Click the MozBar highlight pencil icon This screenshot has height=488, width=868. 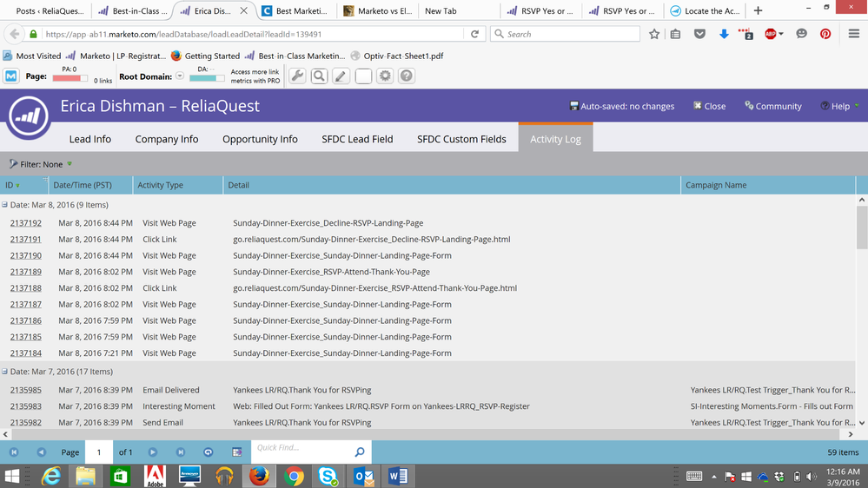pyautogui.click(x=341, y=76)
